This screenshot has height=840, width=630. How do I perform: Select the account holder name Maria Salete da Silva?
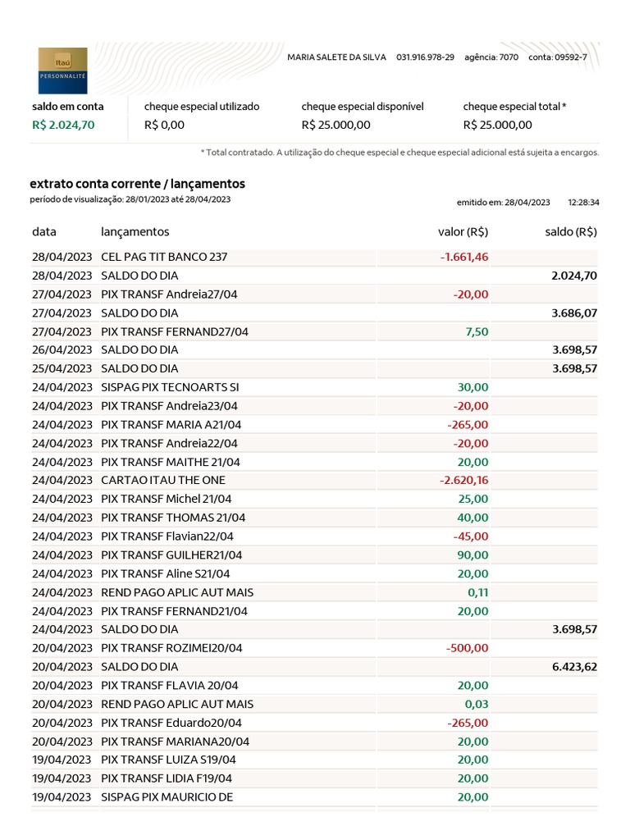337,57
